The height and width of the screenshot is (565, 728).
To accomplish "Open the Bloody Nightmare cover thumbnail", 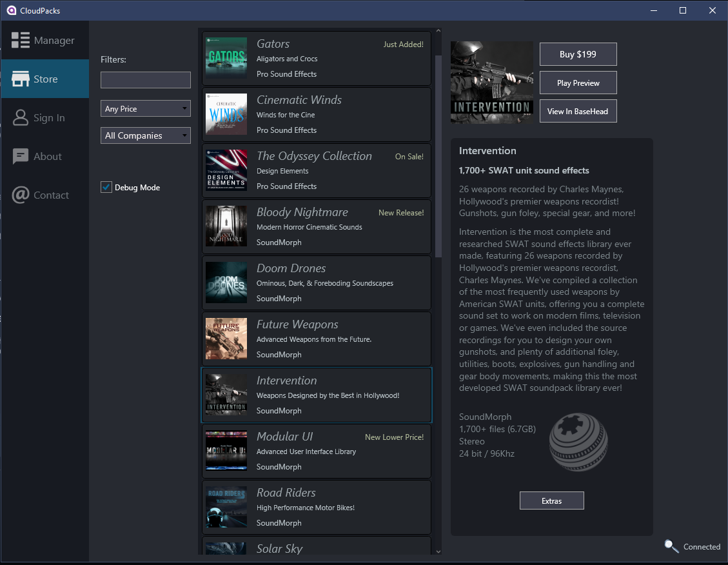I will [226, 226].
